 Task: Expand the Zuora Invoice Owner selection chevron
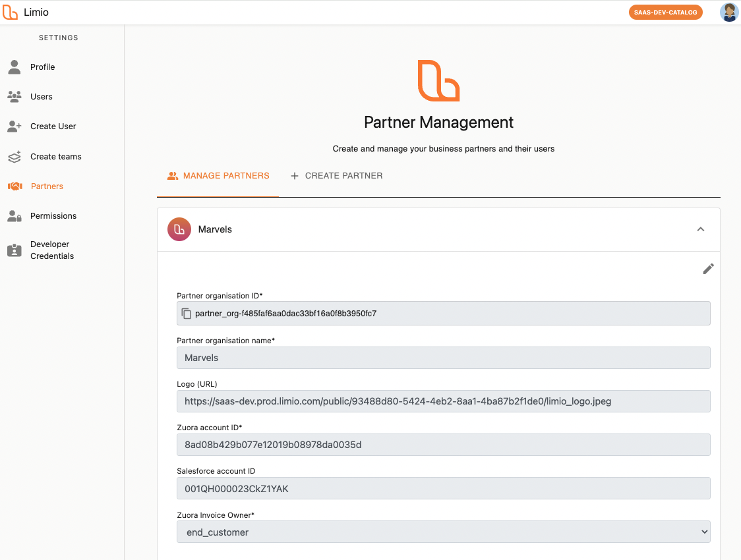tap(703, 532)
